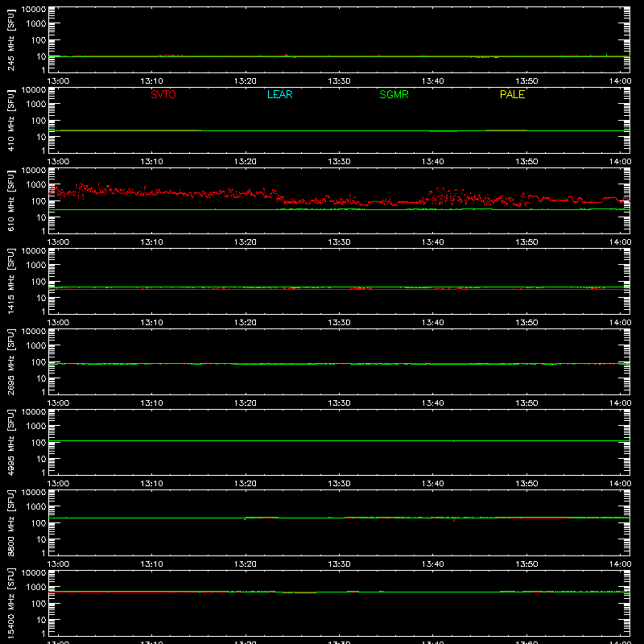Click the 13:30 label of the 8800 MHz plot
This screenshot has width=644, height=644.
click(339, 564)
